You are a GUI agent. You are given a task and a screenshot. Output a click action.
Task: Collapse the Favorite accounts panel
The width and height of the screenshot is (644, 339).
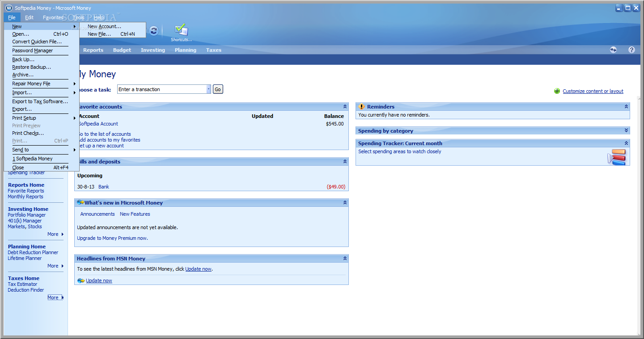(345, 107)
